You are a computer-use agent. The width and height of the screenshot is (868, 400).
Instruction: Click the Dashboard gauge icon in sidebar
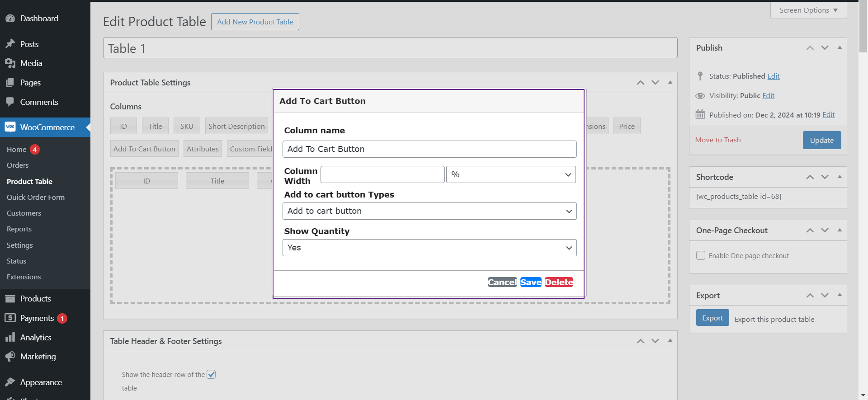click(10, 19)
